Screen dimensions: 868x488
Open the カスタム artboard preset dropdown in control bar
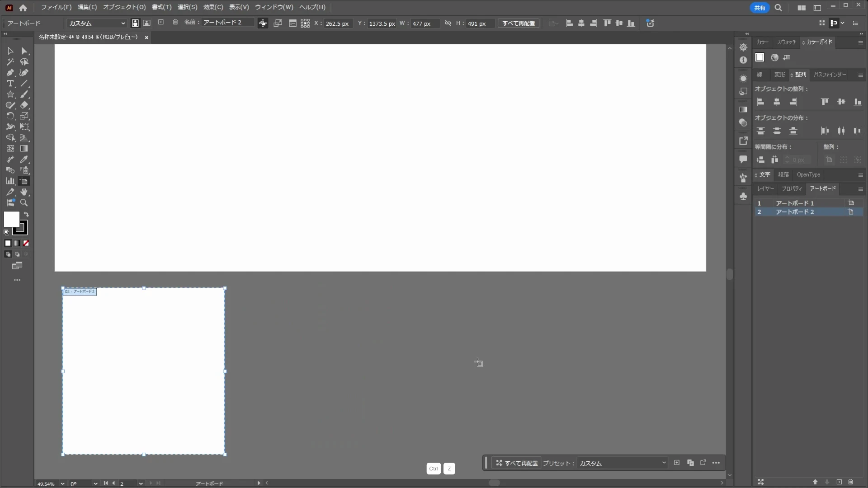(x=97, y=23)
